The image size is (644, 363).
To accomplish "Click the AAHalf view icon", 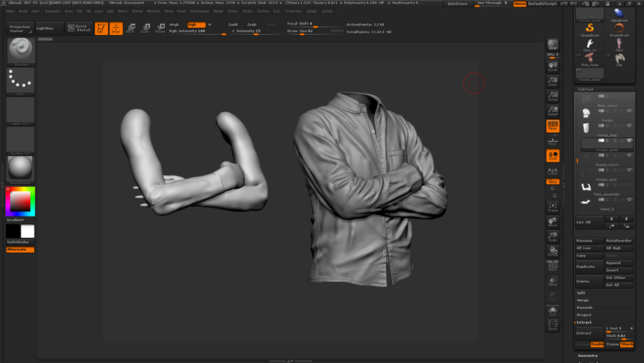I will tap(553, 111).
